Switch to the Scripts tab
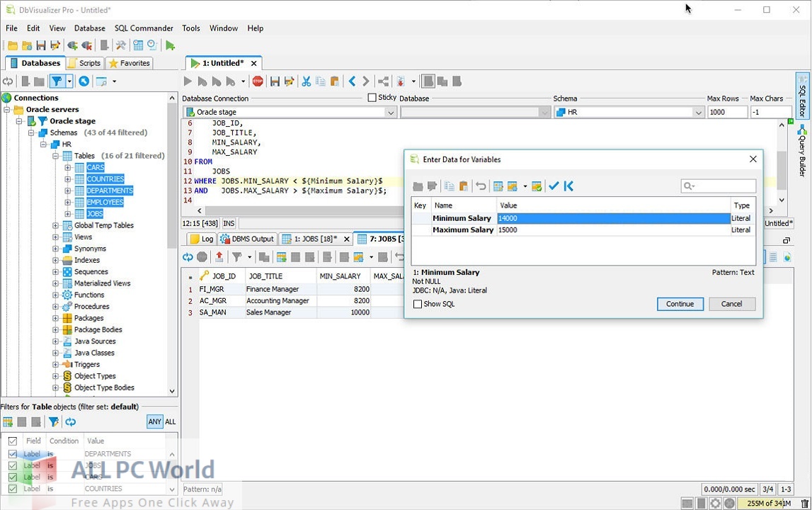Viewport: 812px width, 510px height. [85, 63]
